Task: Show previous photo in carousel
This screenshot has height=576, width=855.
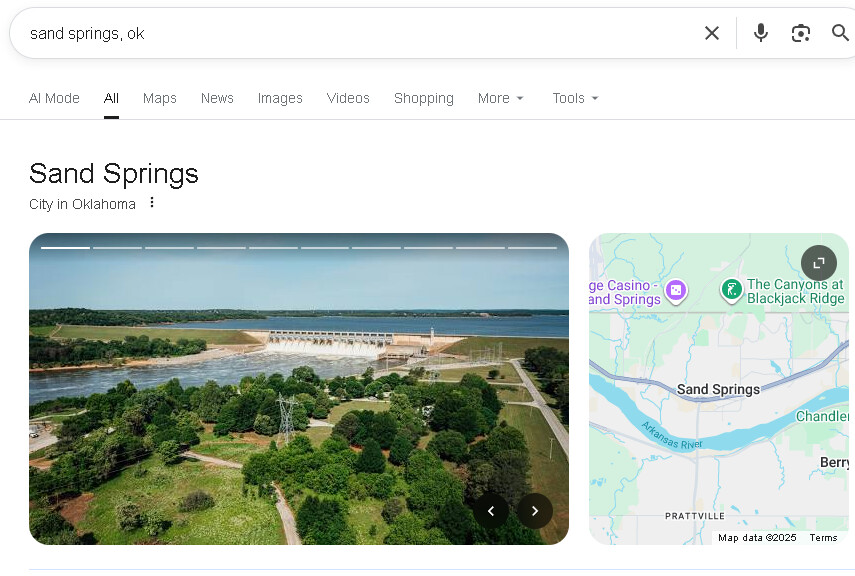Action: point(491,511)
